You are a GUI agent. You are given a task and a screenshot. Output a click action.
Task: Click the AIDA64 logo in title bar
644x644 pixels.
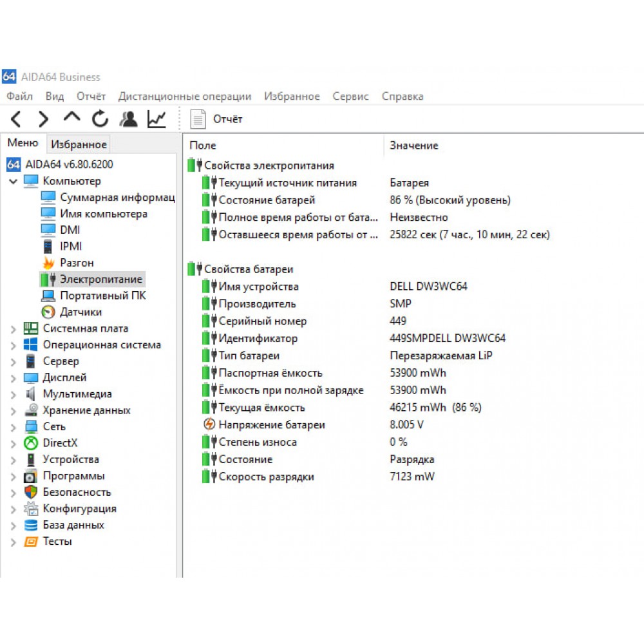coord(9,77)
